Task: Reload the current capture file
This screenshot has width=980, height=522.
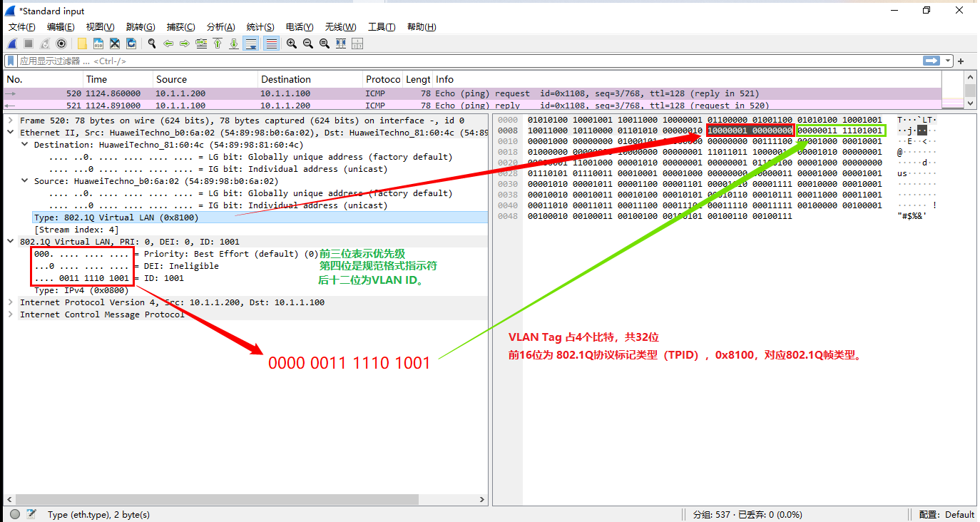Action: [x=131, y=43]
